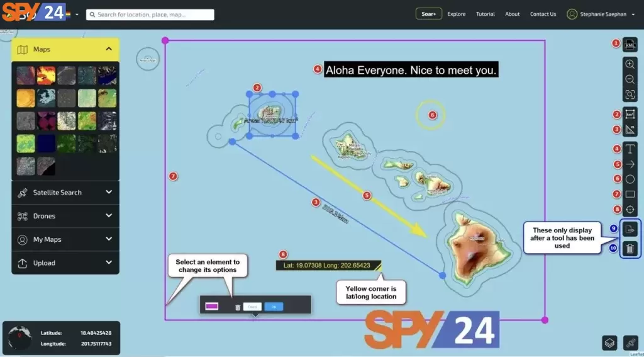Viewport: 644px width, 357px height.
Task: Expand the Drones section
Action: [109, 215]
